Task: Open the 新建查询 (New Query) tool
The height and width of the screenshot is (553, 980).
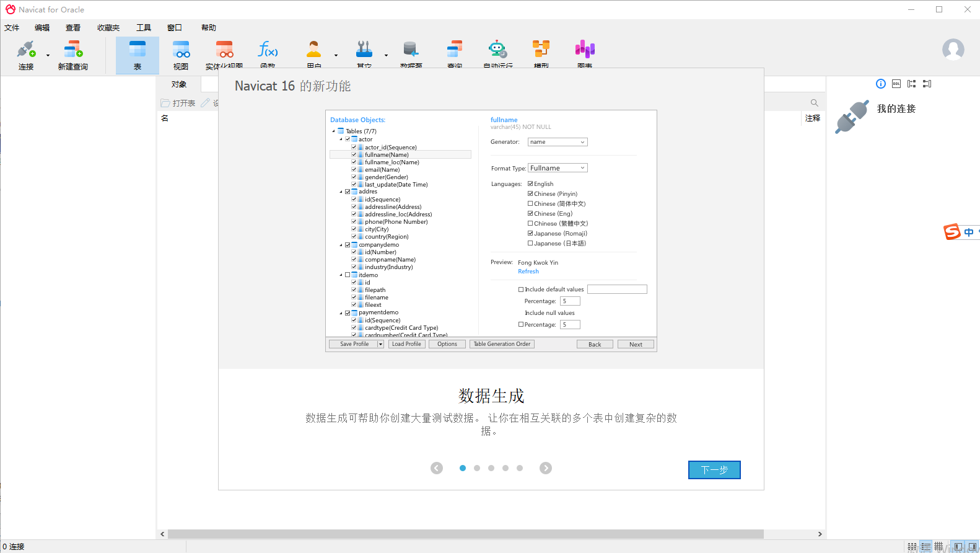Action: [x=73, y=55]
